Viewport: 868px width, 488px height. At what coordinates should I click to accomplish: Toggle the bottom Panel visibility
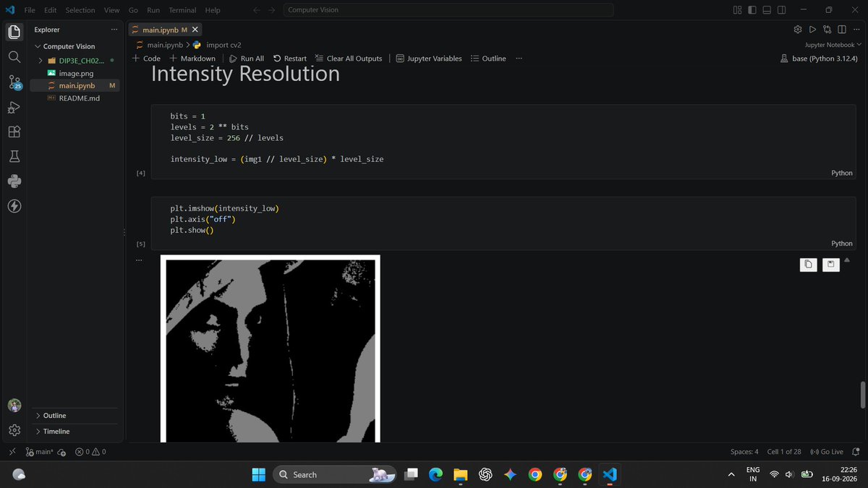(767, 10)
